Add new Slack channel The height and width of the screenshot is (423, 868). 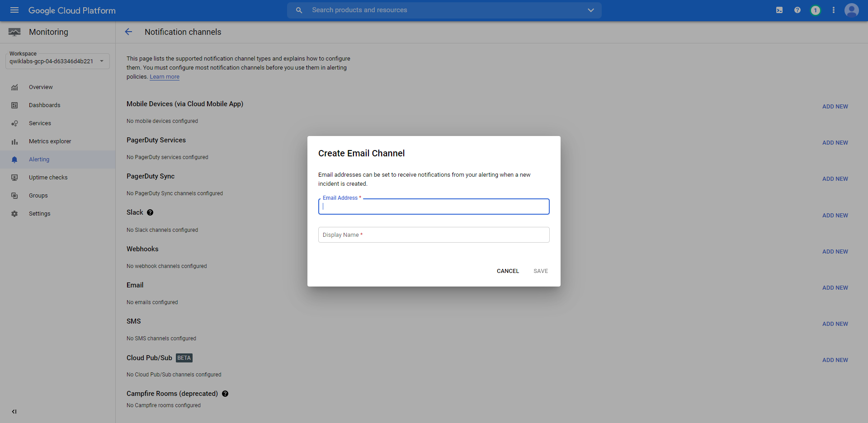835,216
